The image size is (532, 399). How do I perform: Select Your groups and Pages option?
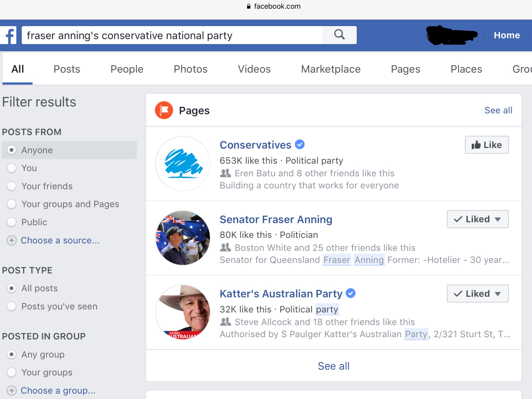(11, 204)
